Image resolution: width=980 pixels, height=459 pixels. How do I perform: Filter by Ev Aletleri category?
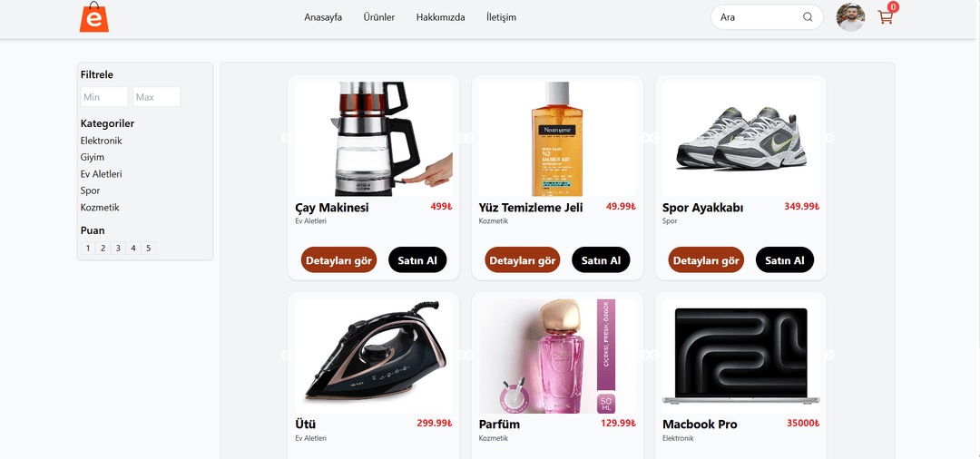click(x=102, y=173)
